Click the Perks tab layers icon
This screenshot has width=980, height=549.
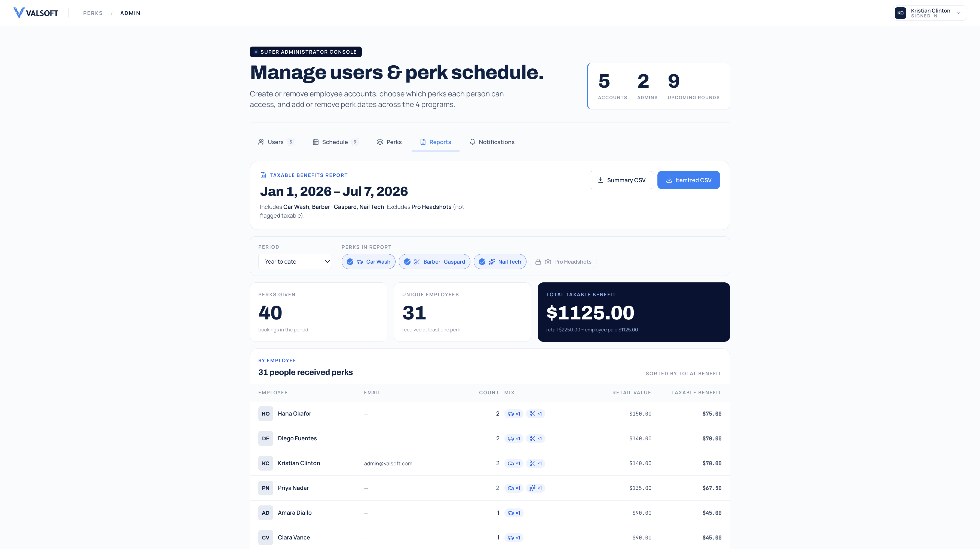pyautogui.click(x=380, y=142)
